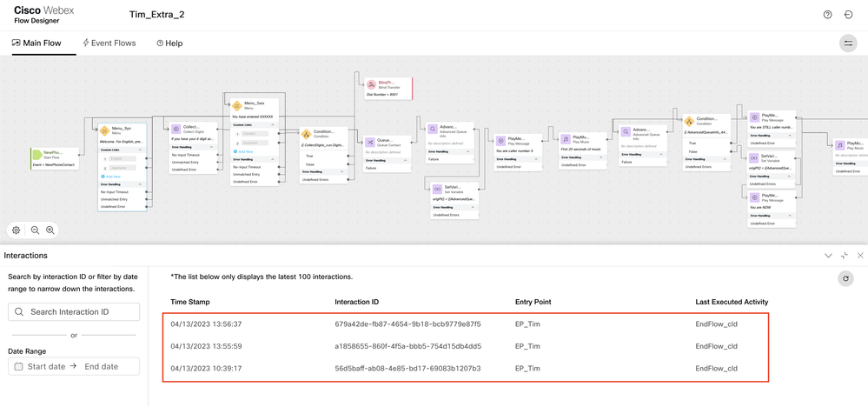Image resolution: width=868 pixels, height=407 pixels.
Task: Open interaction 679a42de-fb87-4654-9b18-bcb9779e87f5
Action: 408,324
